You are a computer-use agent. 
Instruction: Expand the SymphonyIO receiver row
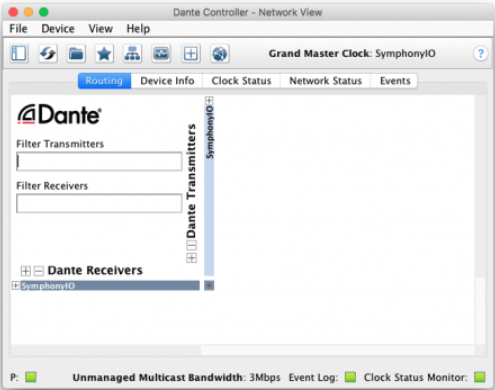click(15, 285)
